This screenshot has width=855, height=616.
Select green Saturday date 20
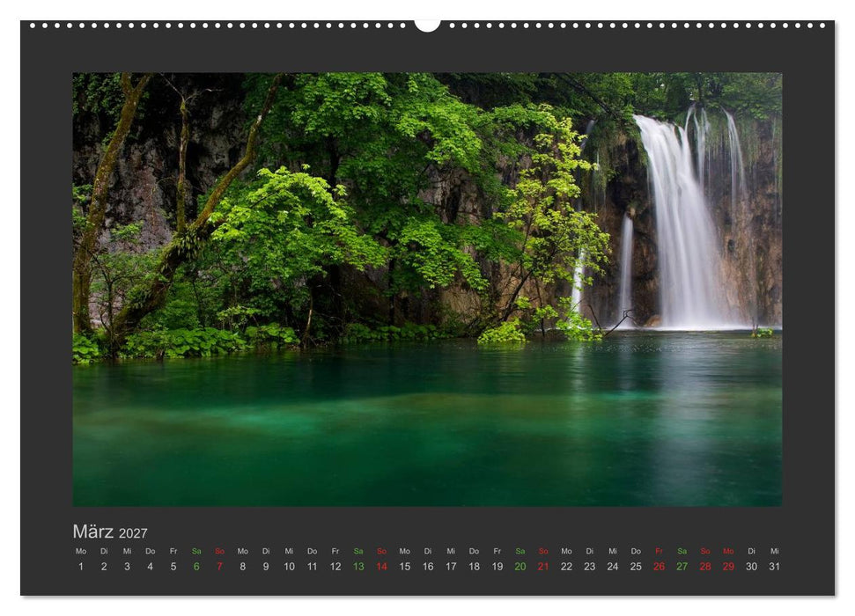(x=520, y=567)
